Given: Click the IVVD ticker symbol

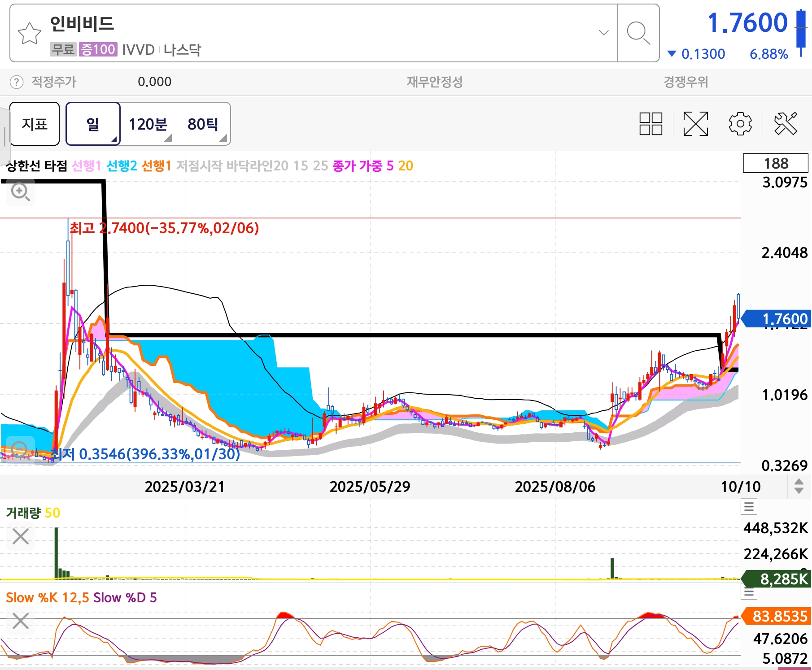Looking at the screenshot, I should pos(138,49).
